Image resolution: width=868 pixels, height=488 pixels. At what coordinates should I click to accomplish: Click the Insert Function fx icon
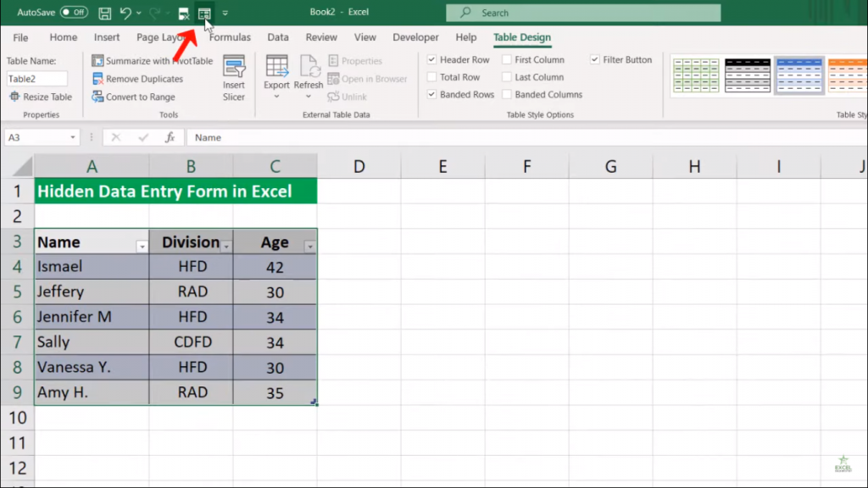[170, 137]
